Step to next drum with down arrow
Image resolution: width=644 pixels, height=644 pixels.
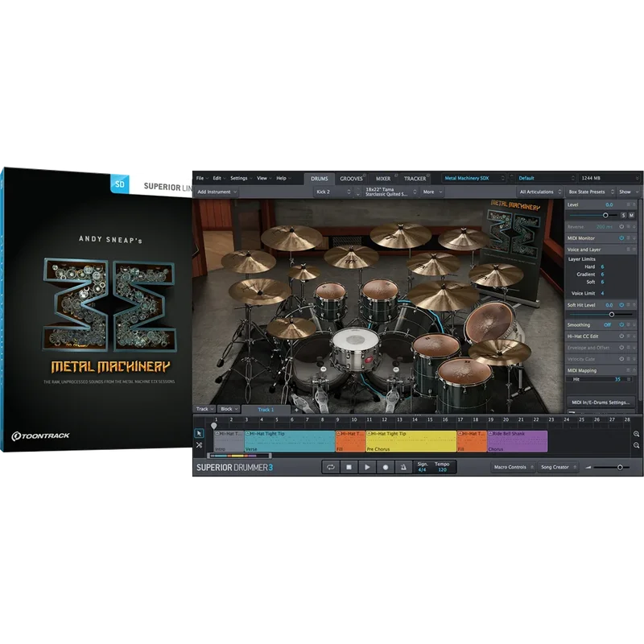[357, 194]
